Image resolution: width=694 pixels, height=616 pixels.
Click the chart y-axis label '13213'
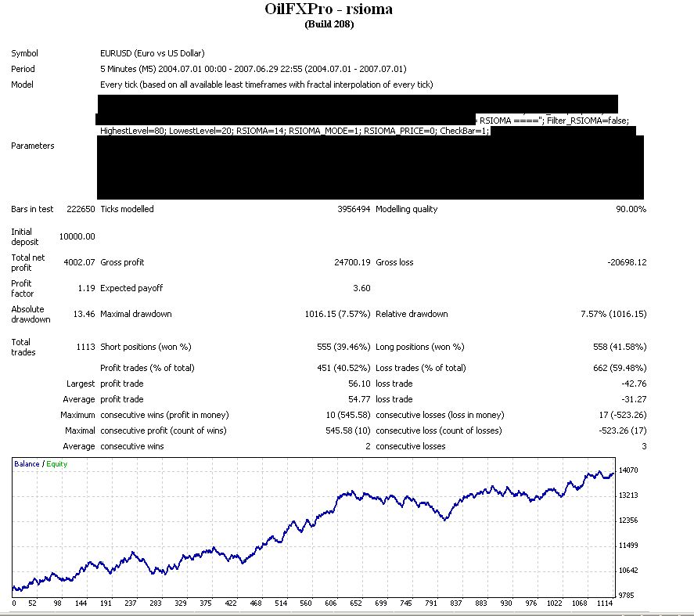point(628,495)
